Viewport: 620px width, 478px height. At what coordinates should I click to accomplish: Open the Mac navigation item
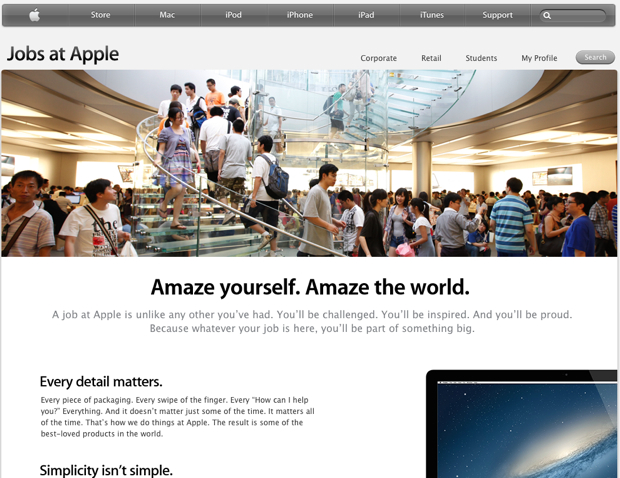coord(167,15)
